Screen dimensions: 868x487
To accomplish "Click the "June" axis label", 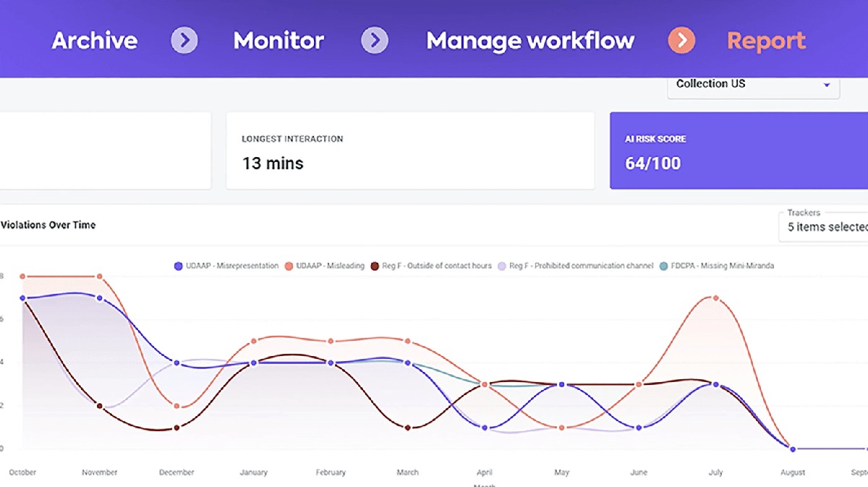I will pyautogui.click(x=639, y=473).
